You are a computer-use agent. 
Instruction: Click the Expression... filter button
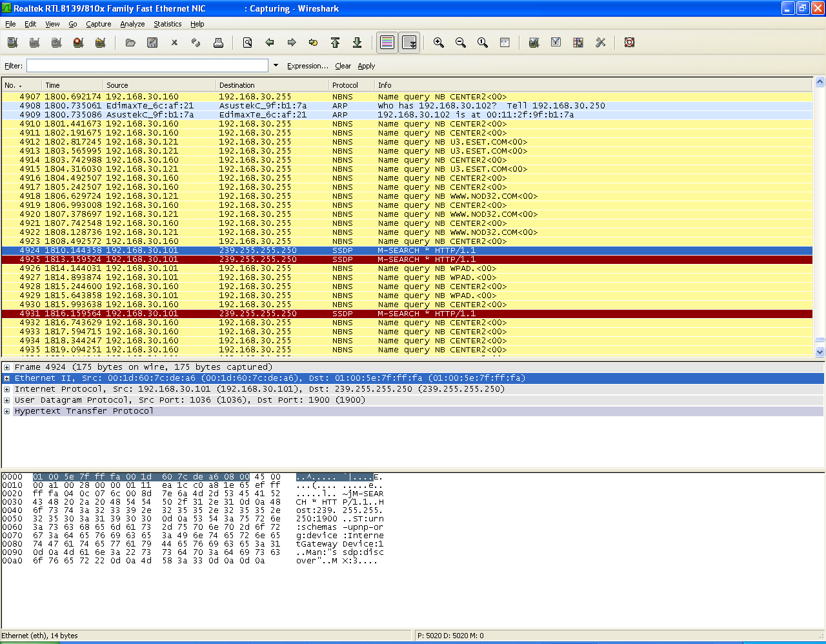[x=308, y=66]
